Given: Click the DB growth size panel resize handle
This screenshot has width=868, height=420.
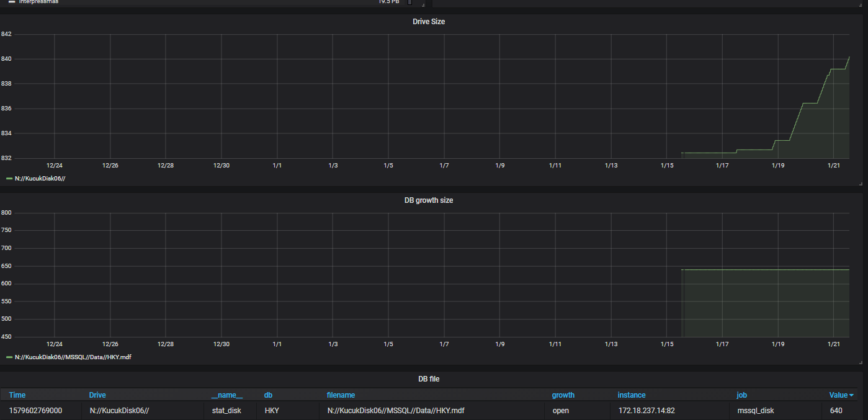Looking at the screenshot, I should (860, 362).
